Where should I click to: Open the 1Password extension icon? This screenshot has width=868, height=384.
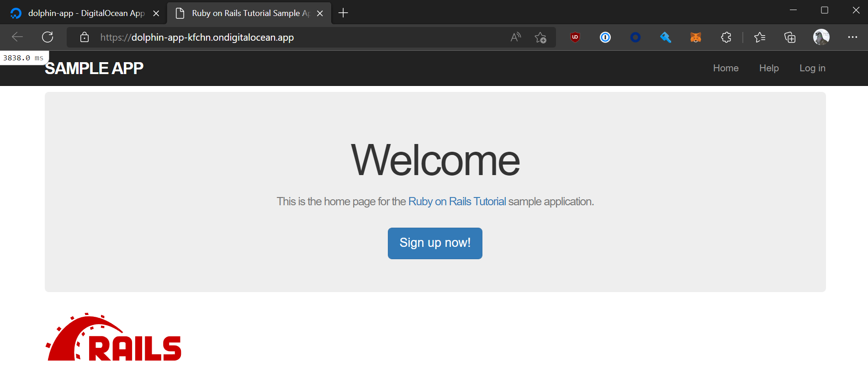(605, 37)
